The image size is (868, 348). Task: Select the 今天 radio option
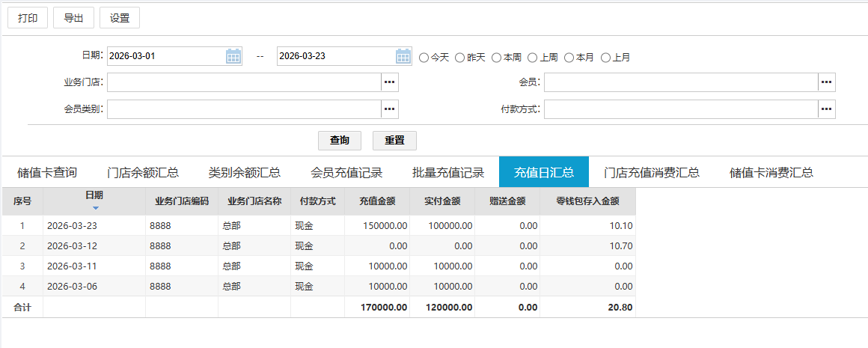pos(424,58)
